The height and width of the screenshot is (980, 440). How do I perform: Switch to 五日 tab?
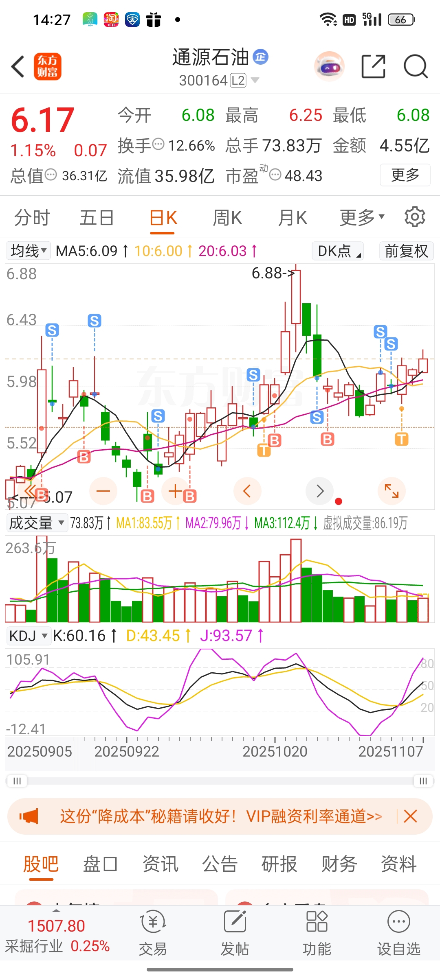[97, 217]
